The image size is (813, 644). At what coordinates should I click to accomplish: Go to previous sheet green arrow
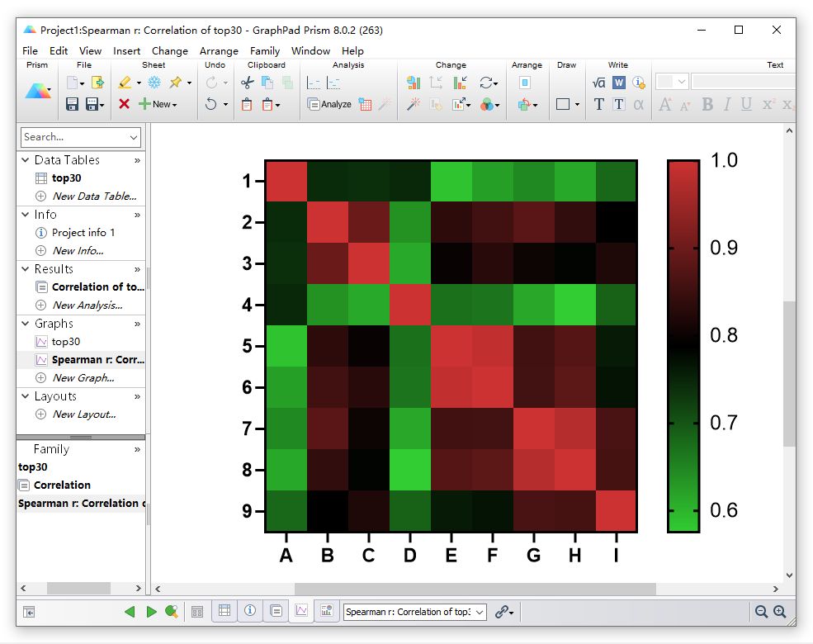click(x=130, y=612)
